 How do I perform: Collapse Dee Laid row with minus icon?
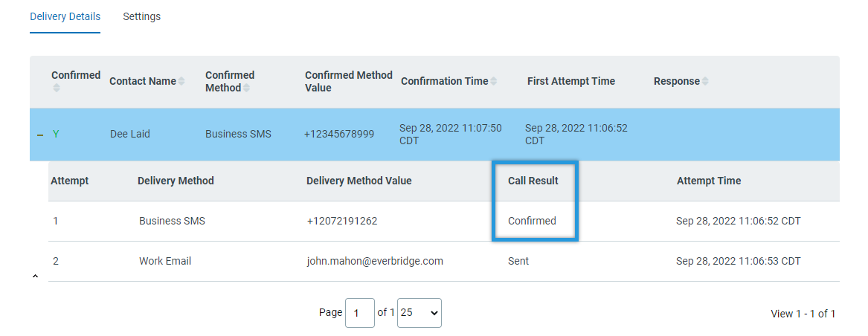(40, 135)
